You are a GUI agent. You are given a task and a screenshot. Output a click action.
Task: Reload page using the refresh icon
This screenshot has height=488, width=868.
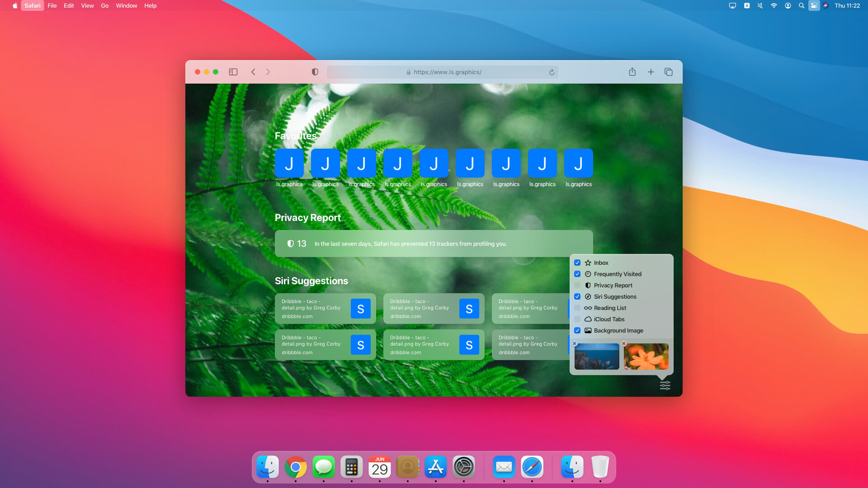tap(552, 72)
